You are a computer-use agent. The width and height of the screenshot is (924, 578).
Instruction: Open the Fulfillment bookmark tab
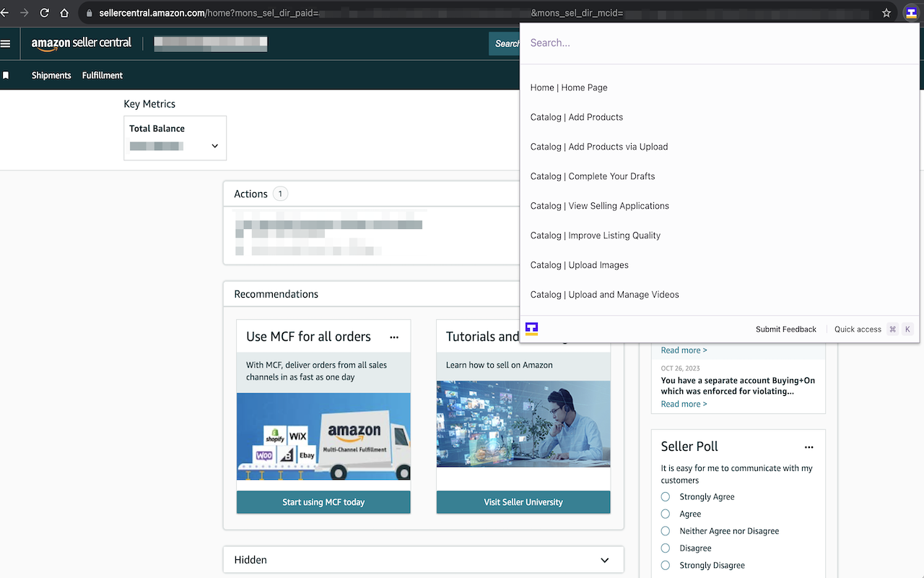pos(103,75)
